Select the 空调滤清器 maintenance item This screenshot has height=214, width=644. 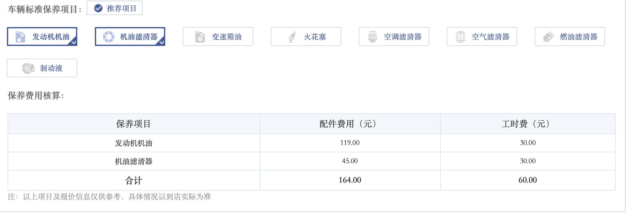coord(393,37)
